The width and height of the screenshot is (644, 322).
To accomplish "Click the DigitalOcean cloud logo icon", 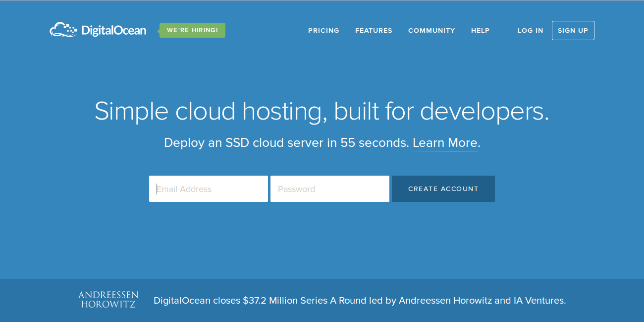I will click(x=64, y=30).
